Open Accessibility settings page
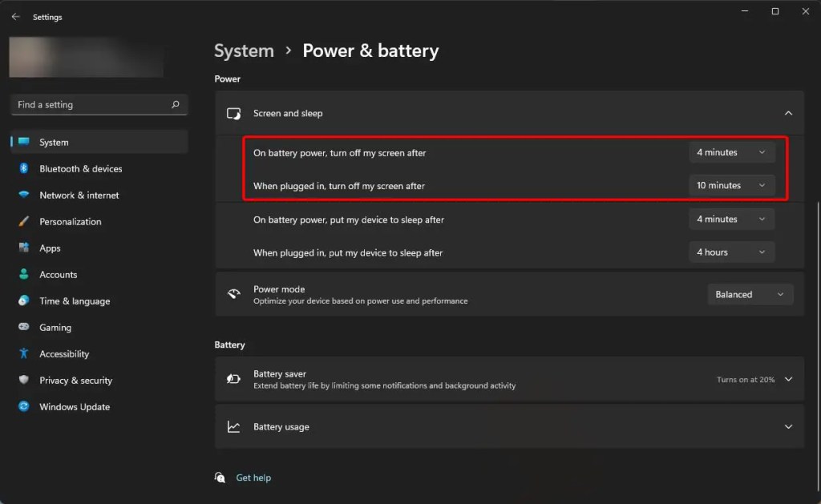 pos(99,354)
